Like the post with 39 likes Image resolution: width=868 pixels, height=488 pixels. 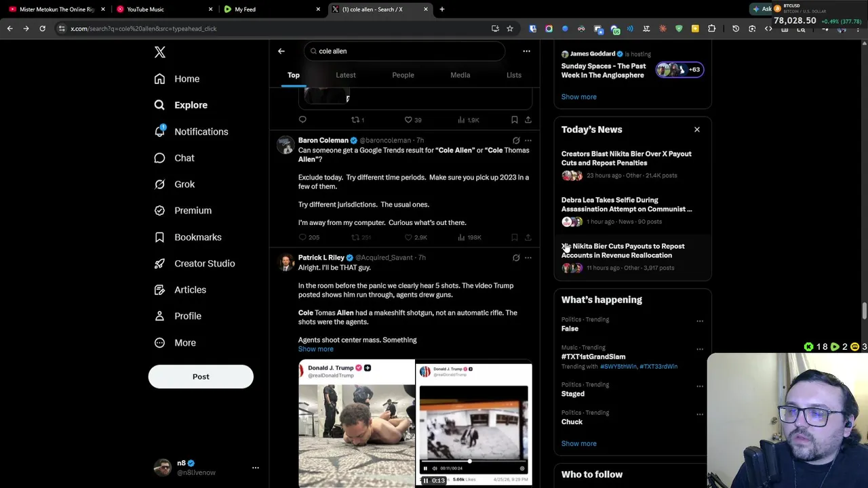coord(413,120)
